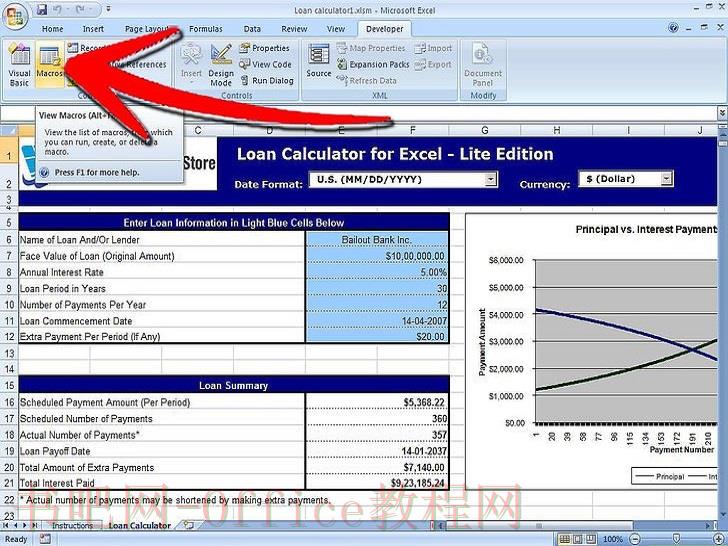This screenshot has height=546, width=728.
Task: Switch to the Instructions sheet tab
Action: [x=72, y=526]
